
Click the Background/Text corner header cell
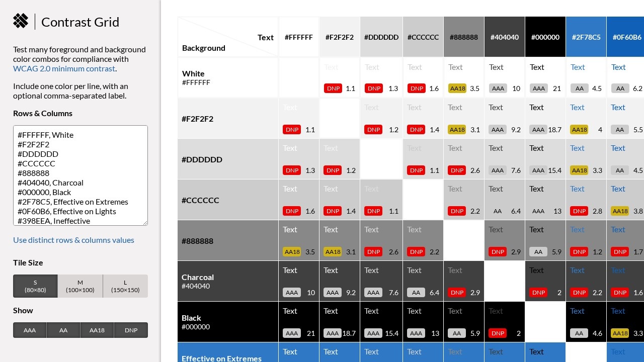228,37
